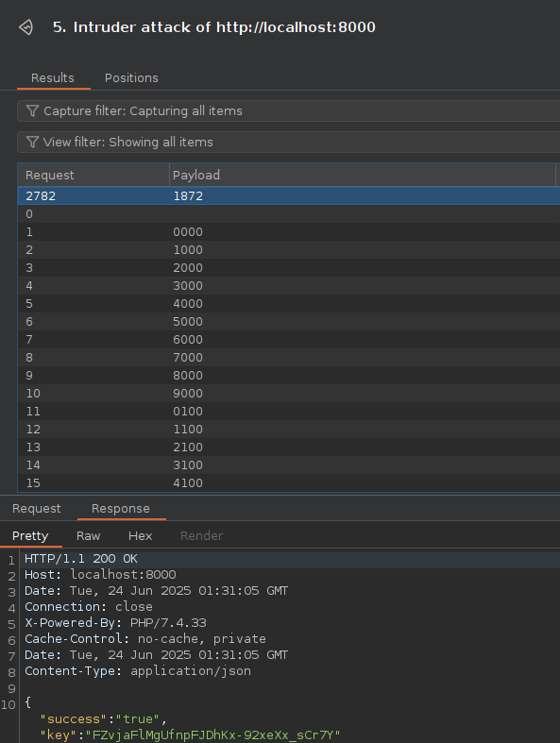Viewport: 560px width, 743px height.
Task: Open the Capture filter: Capturing all items bar
Action: (x=288, y=110)
